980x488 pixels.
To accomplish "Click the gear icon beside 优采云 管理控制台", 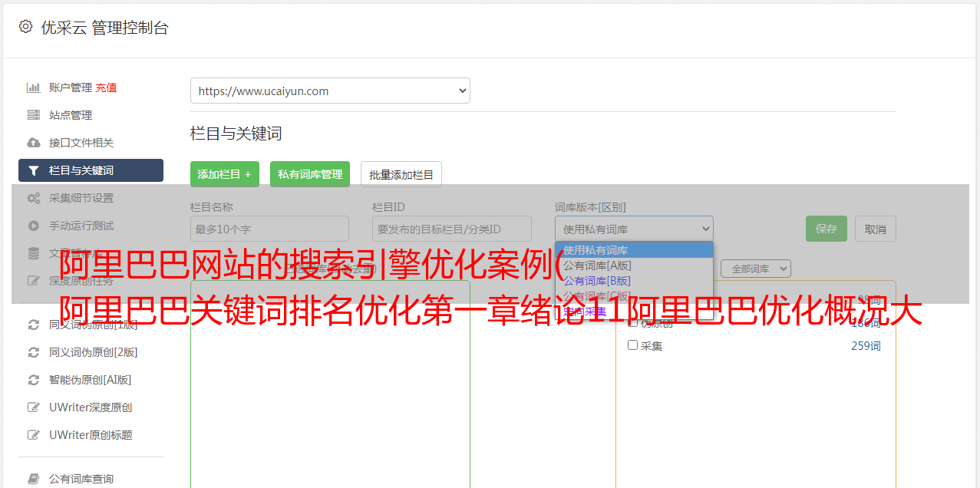I will 25,27.
